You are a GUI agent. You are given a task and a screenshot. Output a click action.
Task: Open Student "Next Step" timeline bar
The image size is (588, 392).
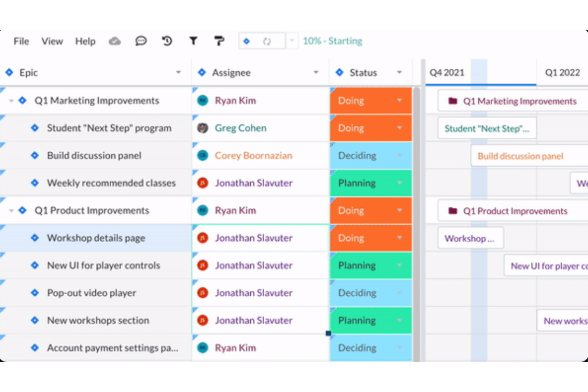tap(487, 128)
